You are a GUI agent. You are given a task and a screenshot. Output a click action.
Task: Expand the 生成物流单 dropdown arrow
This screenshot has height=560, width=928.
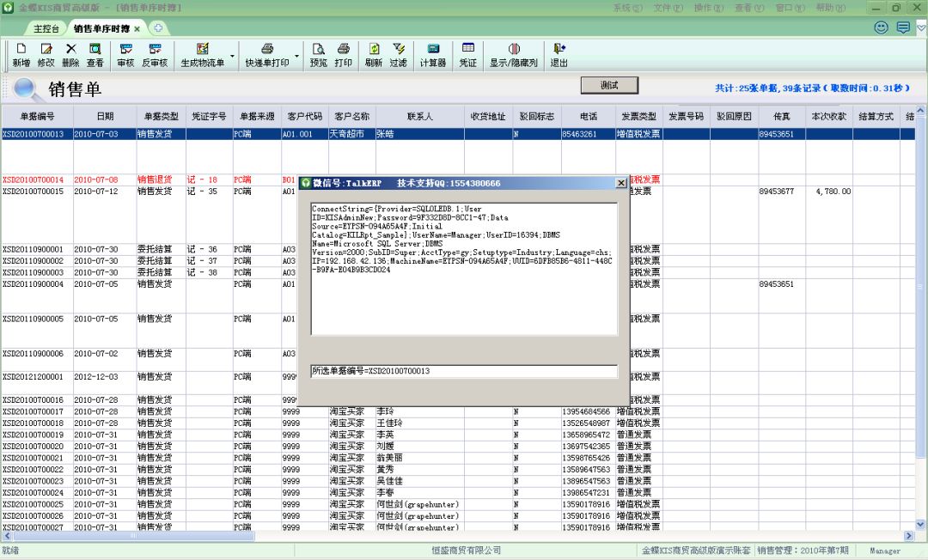(232, 56)
